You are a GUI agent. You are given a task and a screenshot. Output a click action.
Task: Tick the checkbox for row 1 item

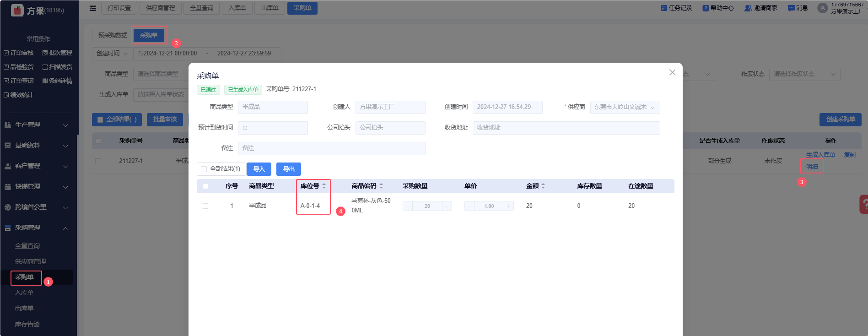click(205, 206)
